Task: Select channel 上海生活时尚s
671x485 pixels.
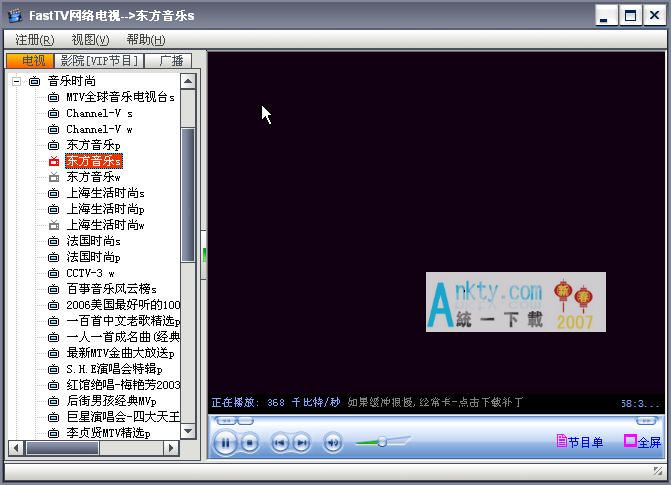Action: coord(105,193)
